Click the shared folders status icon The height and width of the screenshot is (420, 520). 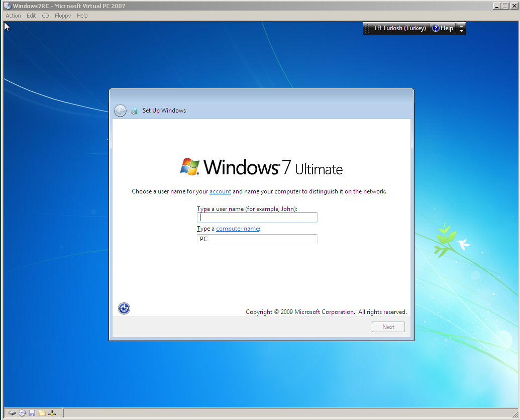[42, 413]
